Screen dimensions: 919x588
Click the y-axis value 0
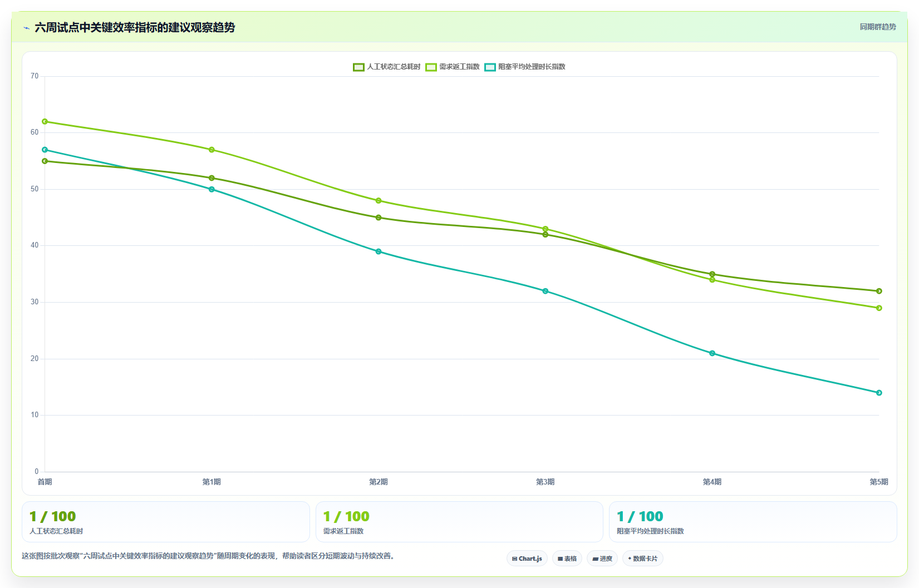37,472
